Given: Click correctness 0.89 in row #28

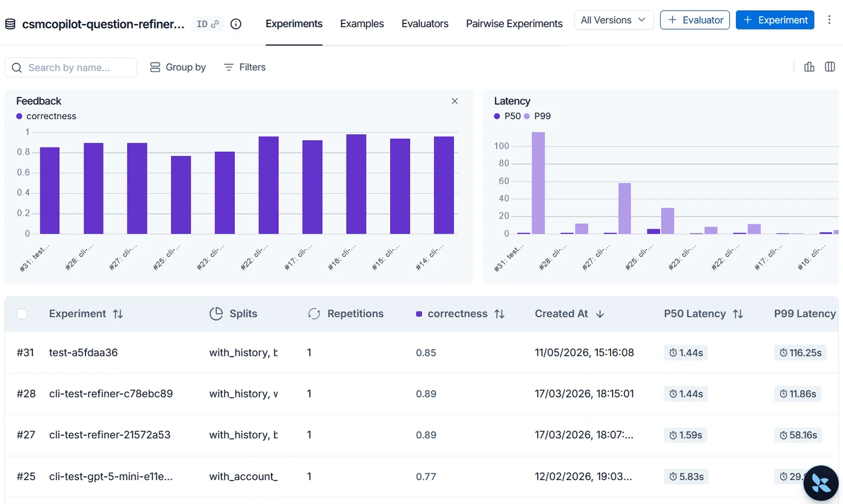Looking at the screenshot, I should (426, 394).
